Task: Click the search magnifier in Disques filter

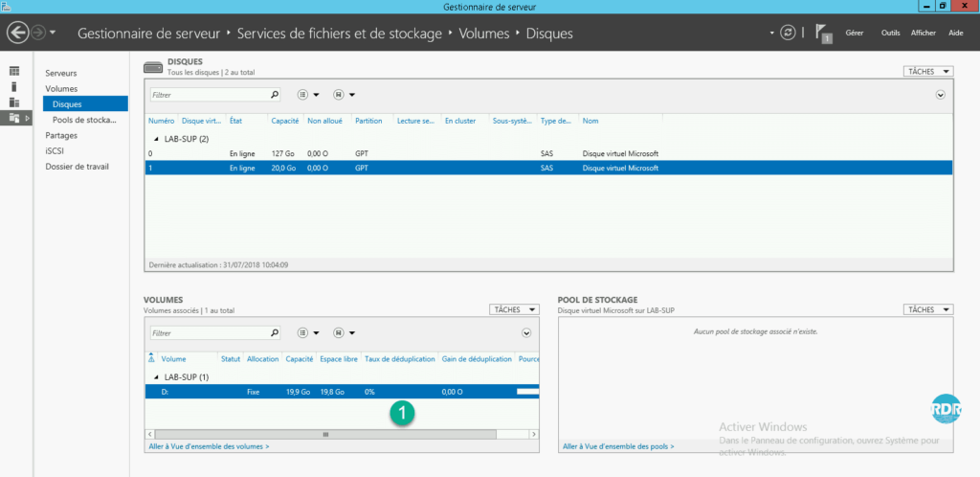Action: (x=275, y=95)
